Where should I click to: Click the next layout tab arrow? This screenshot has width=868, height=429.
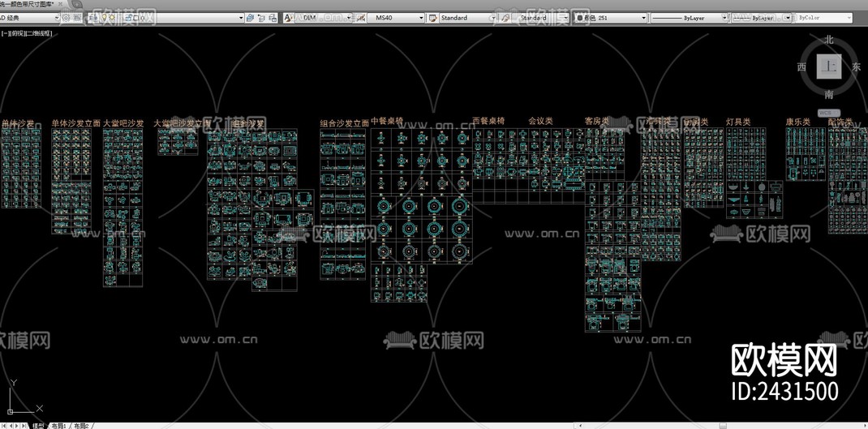pos(16,426)
